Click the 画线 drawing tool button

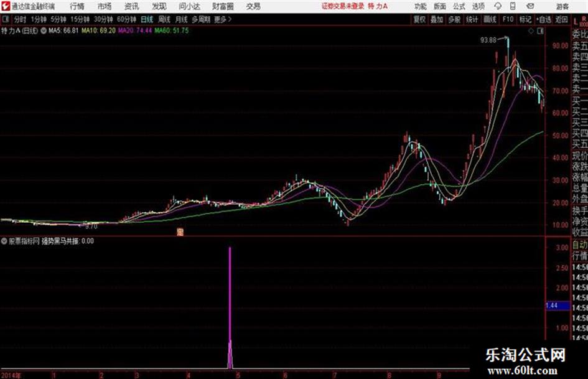490,19
